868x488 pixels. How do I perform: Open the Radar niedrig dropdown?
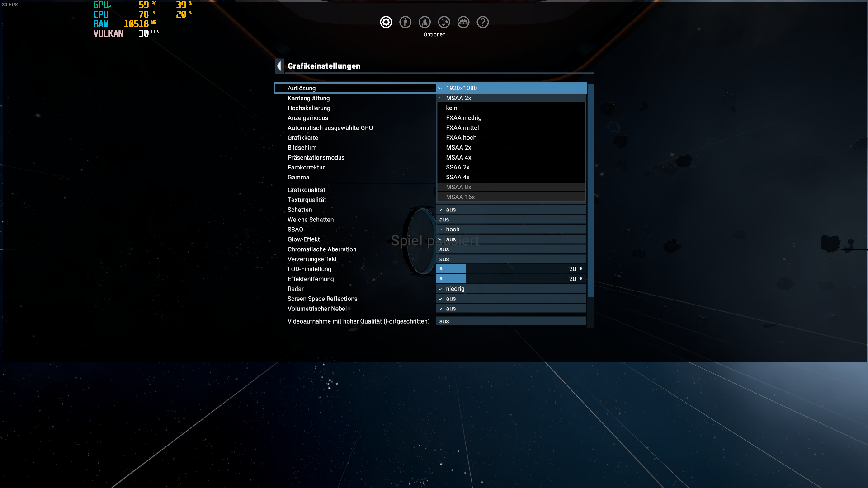click(511, 289)
